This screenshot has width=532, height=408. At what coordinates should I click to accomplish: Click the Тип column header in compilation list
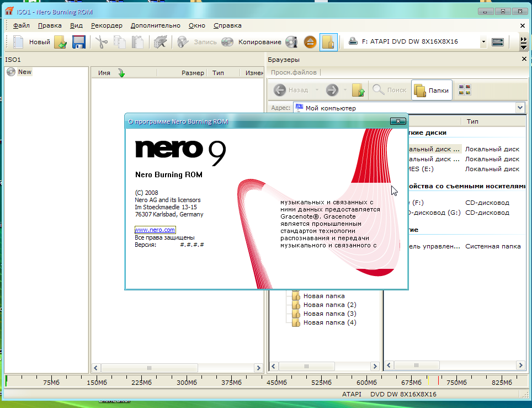click(x=218, y=73)
